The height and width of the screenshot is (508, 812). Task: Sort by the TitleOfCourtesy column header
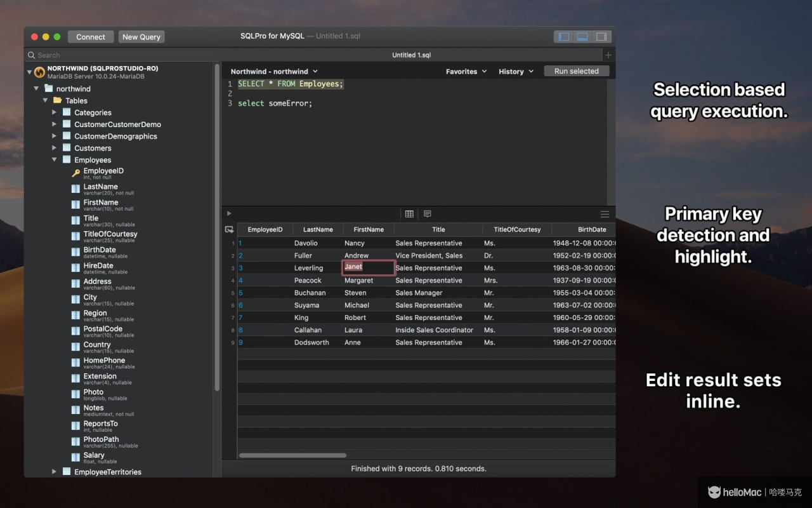pos(517,229)
